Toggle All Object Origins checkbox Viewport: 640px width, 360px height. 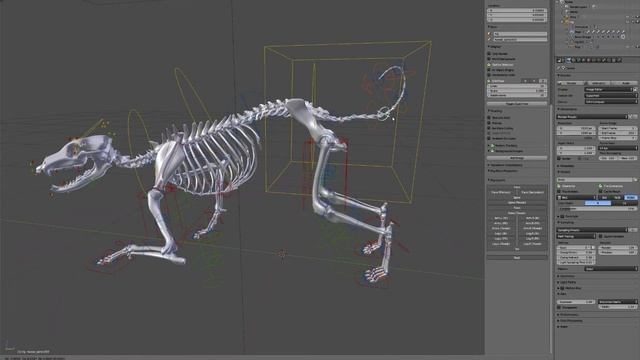[489, 70]
